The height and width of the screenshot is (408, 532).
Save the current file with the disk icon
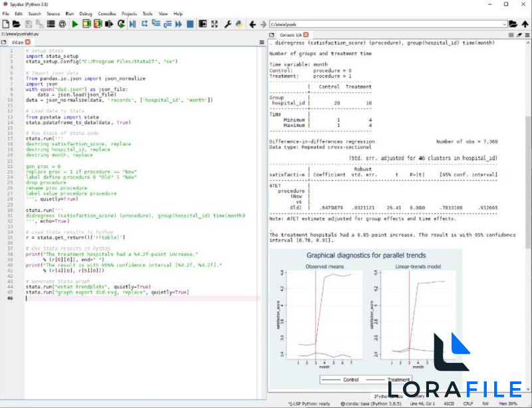pyautogui.click(x=29, y=24)
